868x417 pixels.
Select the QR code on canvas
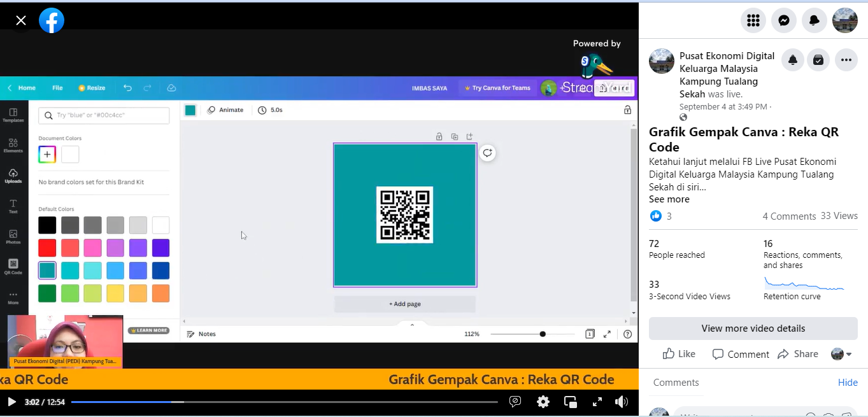click(x=404, y=215)
